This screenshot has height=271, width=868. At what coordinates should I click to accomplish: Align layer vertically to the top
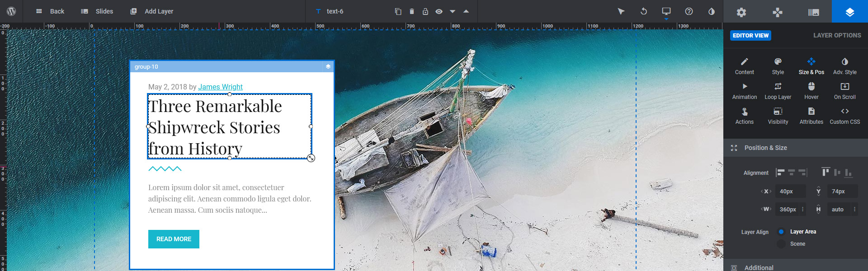point(826,172)
